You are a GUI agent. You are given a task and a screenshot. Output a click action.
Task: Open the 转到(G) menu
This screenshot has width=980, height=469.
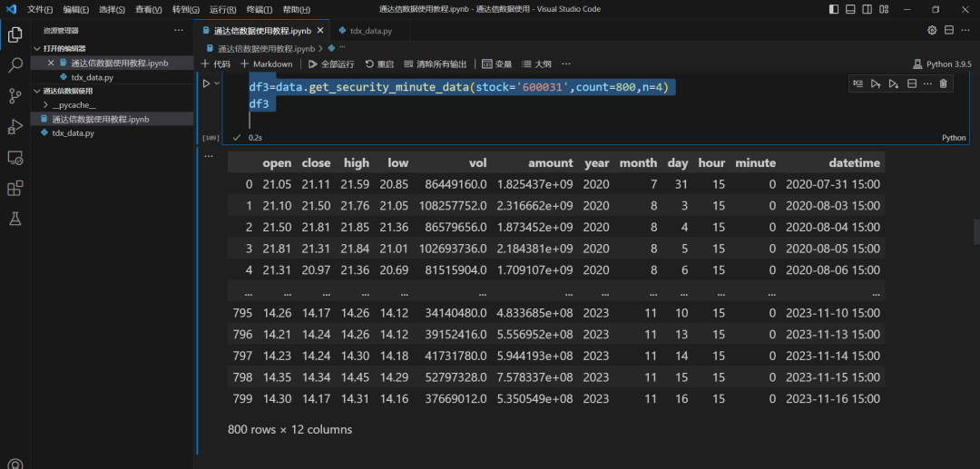(x=186, y=9)
